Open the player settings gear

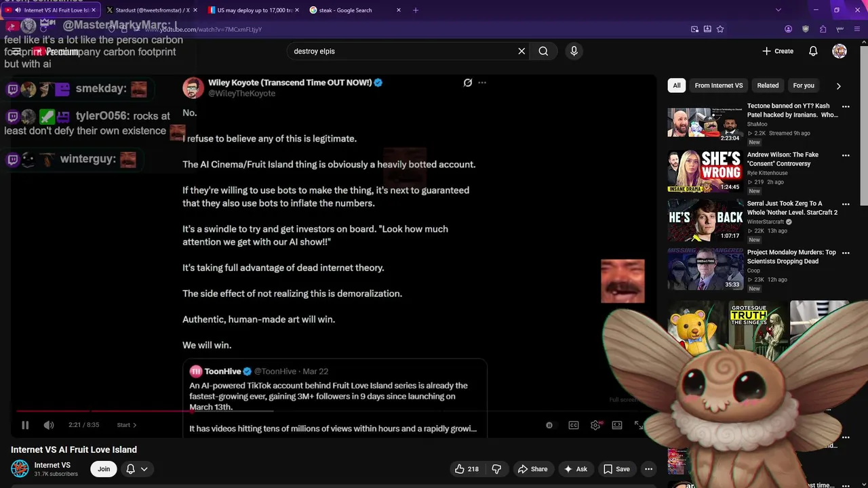595,425
